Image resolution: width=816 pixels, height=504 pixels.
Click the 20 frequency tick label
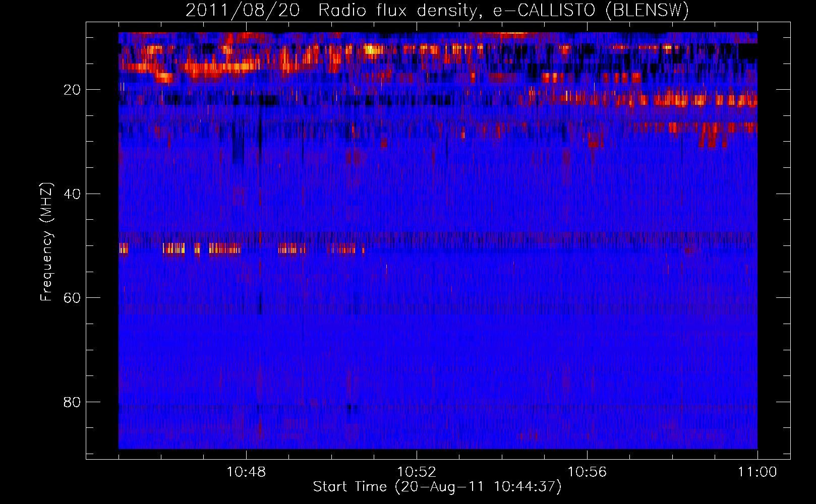pyautogui.click(x=73, y=90)
